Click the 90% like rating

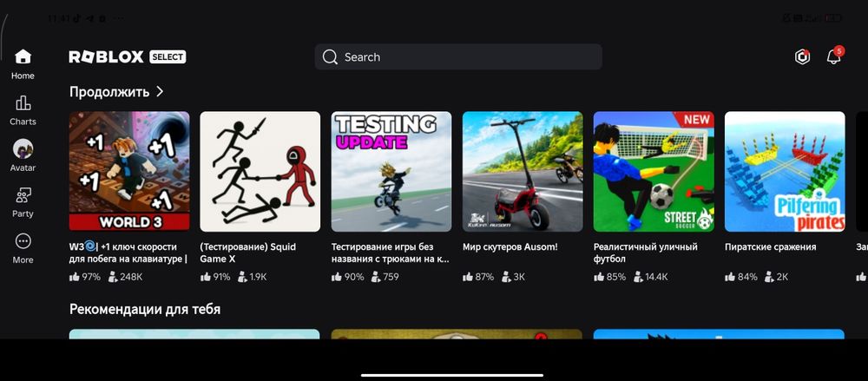347,277
